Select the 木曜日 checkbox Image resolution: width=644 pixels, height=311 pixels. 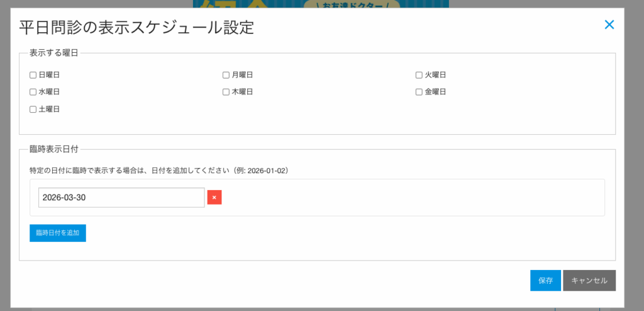click(226, 92)
